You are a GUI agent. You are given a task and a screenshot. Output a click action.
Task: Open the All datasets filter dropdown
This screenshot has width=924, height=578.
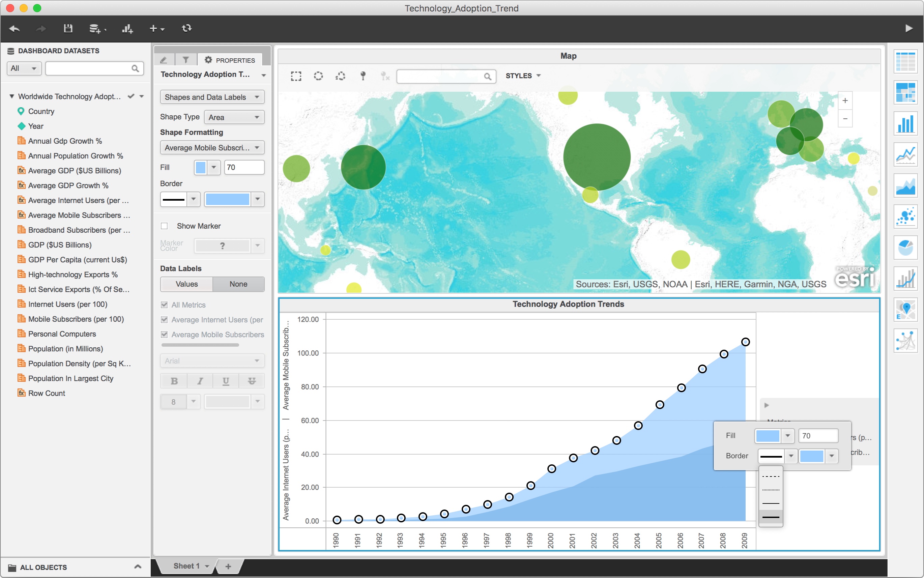[24, 68]
